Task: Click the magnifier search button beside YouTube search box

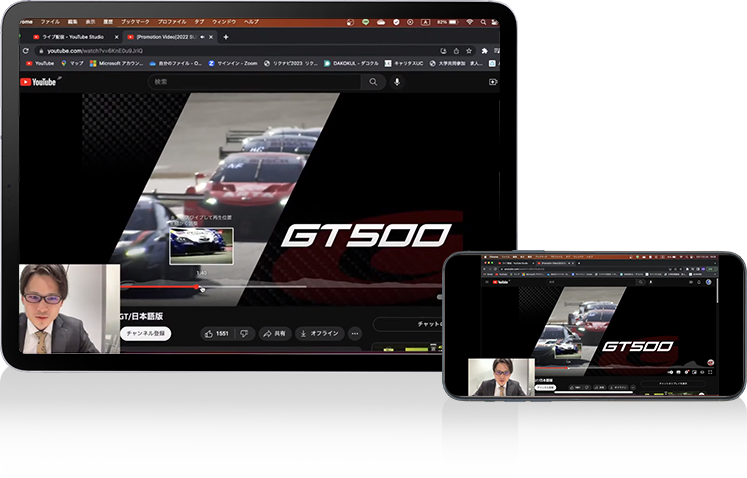Action: pyautogui.click(x=373, y=82)
